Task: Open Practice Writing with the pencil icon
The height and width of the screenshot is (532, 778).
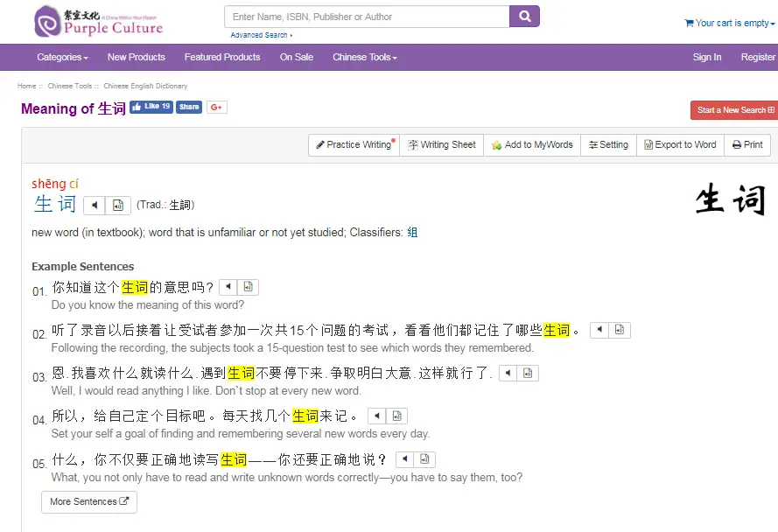Action: coord(354,144)
